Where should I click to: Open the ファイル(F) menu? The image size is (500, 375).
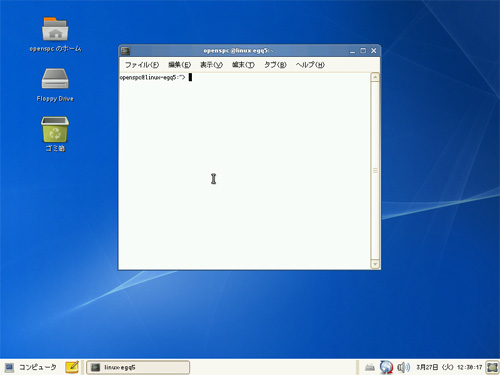point(142,65)
